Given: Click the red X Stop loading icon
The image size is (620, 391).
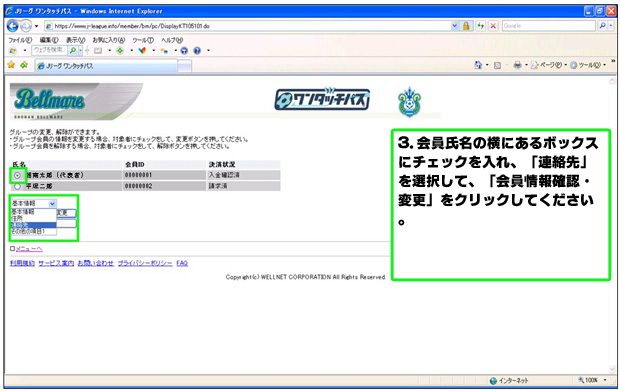Looking at the screenshot, I should click(493, 26).
